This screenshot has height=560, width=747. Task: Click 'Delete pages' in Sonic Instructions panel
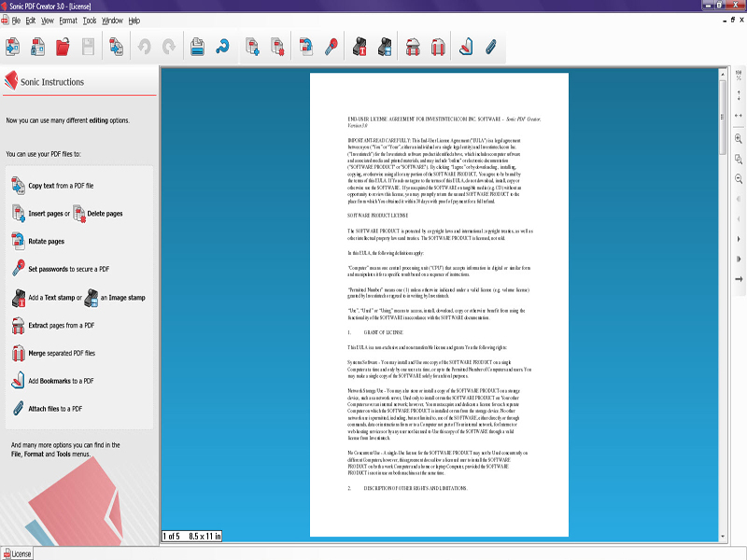click(105, 214)
